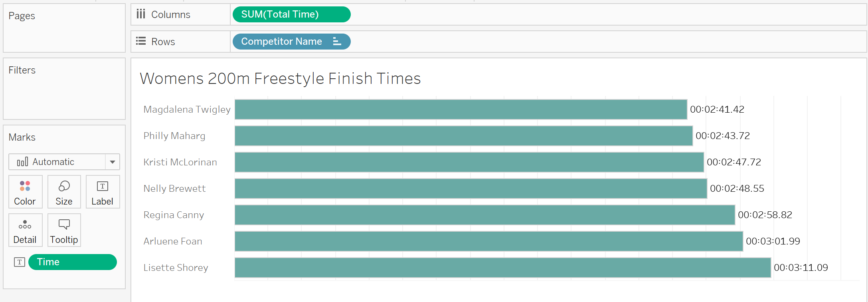
Task: Click the label type icon beside Time pill
Action: (20, 262)
